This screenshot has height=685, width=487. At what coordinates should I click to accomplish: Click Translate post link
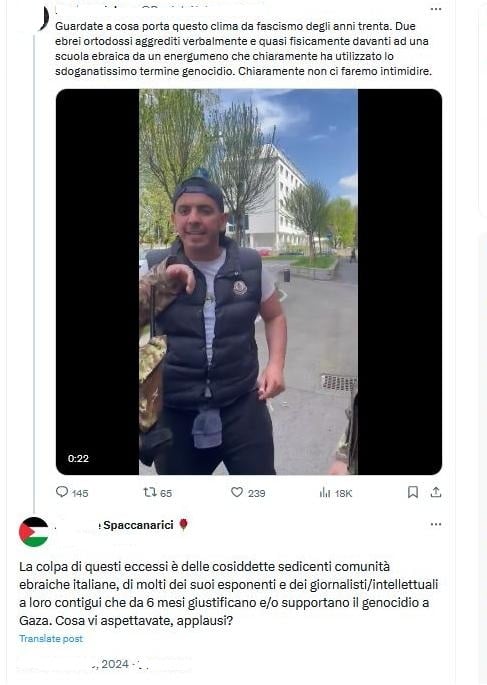(51, 639)
